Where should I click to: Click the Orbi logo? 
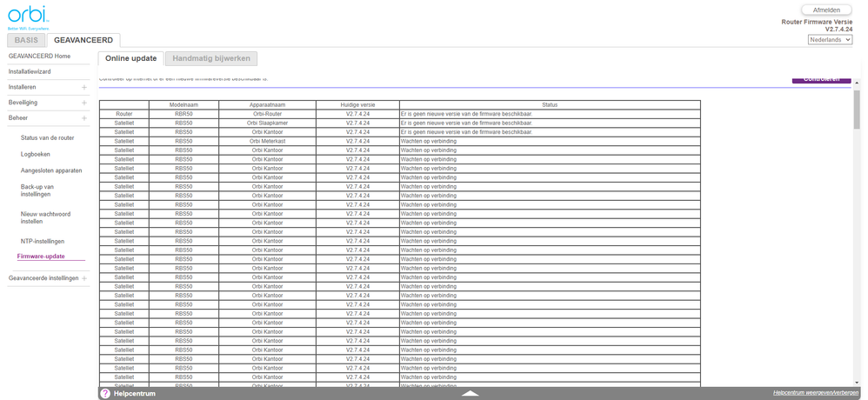(30, 16)
